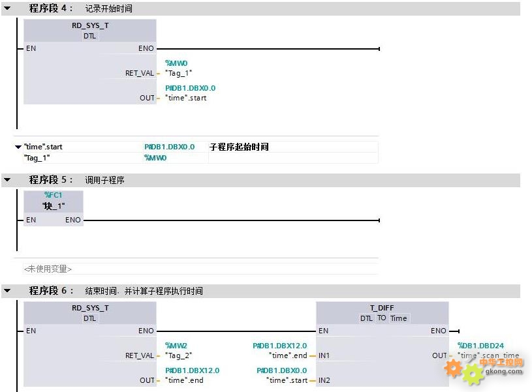Click the "time".start OUT operand in network 4
Screen dimensions: 532x392
pos(186,98)
